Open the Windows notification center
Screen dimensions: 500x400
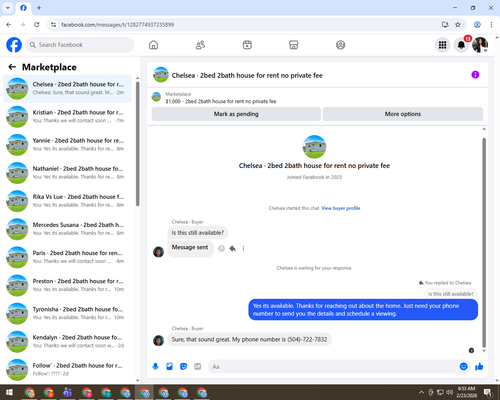[x=488, y=392]
